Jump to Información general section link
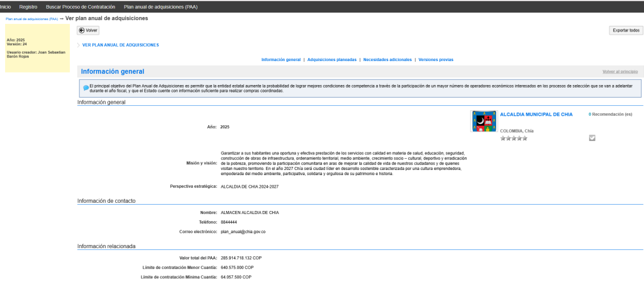 (280, 60)
